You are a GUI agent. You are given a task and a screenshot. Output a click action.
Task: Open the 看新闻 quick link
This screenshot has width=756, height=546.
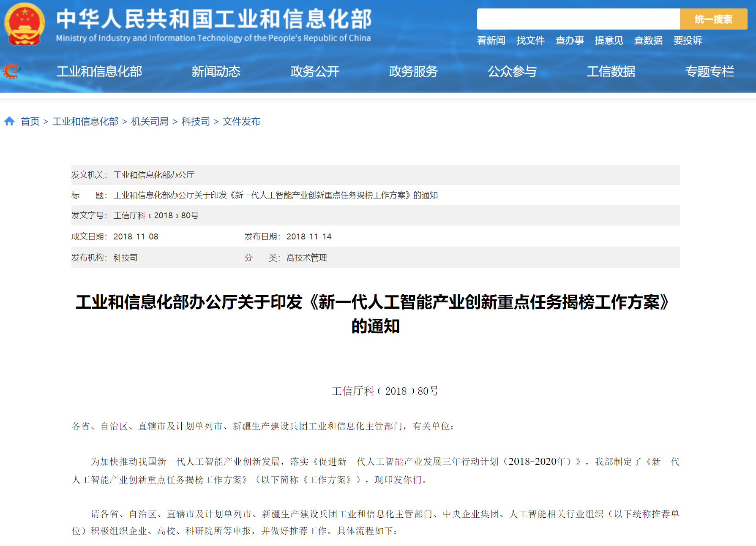[491, 41]
